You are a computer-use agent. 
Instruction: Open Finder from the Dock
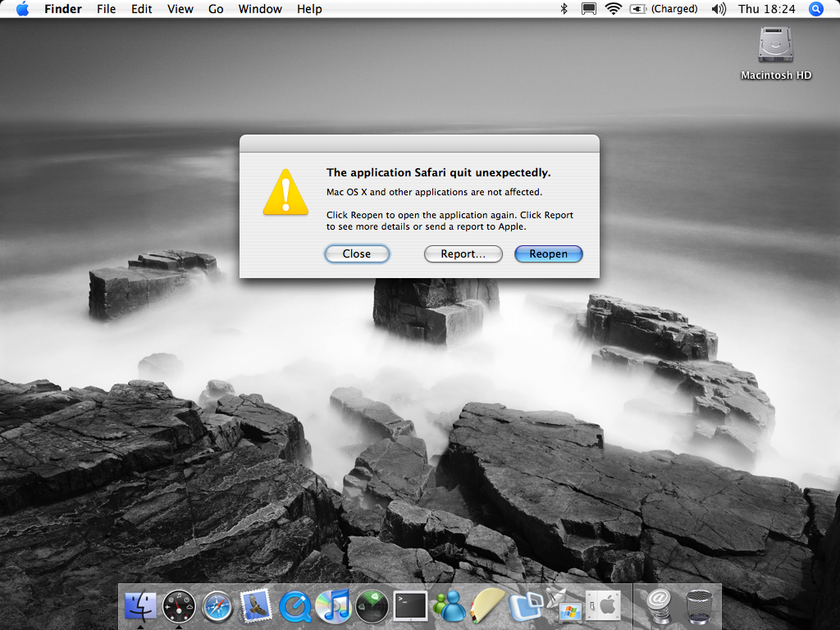[140, 606]
